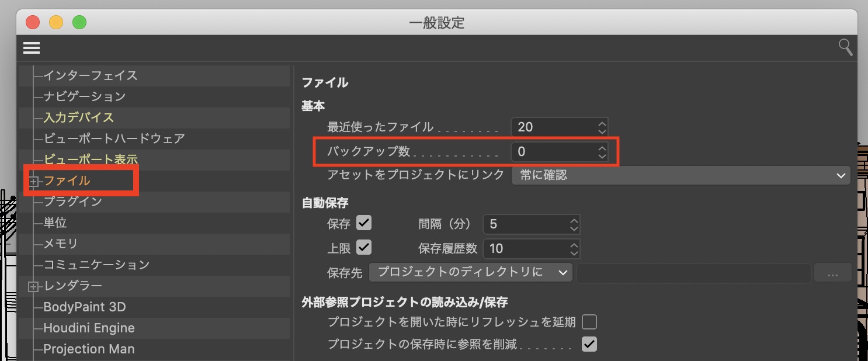Click the empty save path field
The image size is (868, 361).
(x=693, y=273)
